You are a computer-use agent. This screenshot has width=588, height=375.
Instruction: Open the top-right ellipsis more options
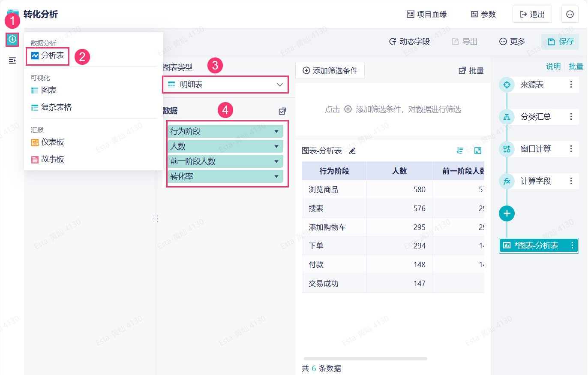570,14
